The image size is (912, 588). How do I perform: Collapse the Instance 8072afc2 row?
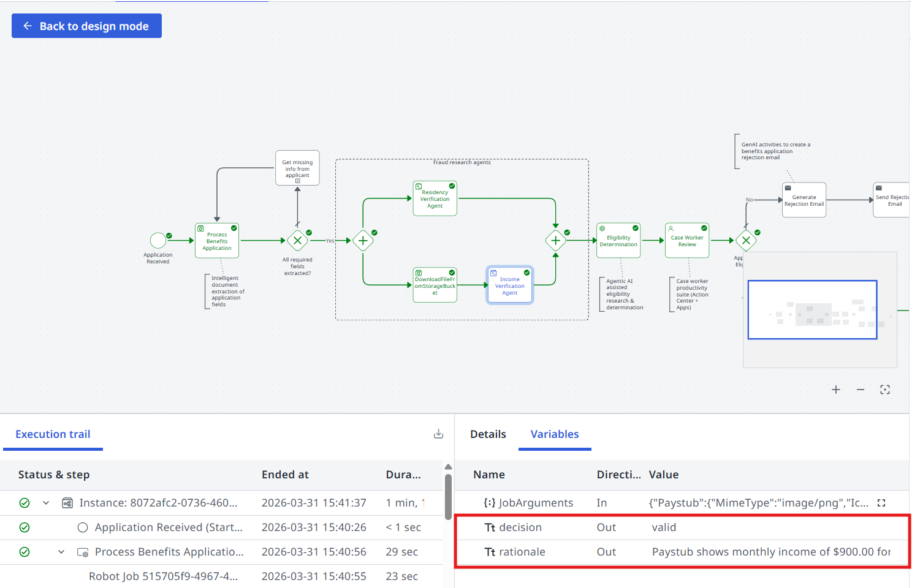[x=46, y=503]
